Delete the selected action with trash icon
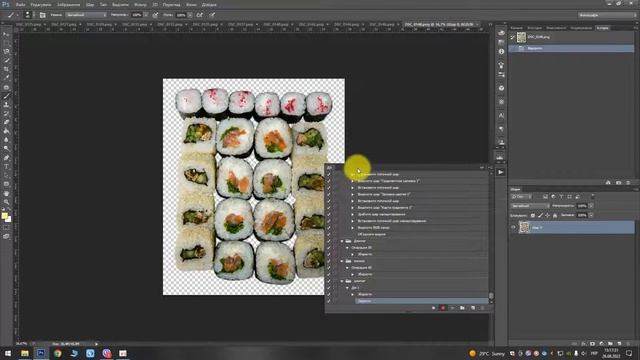This screenshot has width=640, height=360. [482, 308]
